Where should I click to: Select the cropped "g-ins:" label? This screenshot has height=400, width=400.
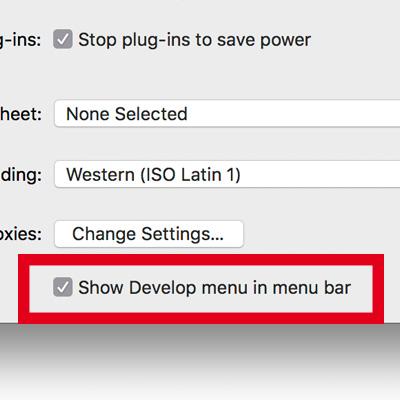(x=20, y=40)
